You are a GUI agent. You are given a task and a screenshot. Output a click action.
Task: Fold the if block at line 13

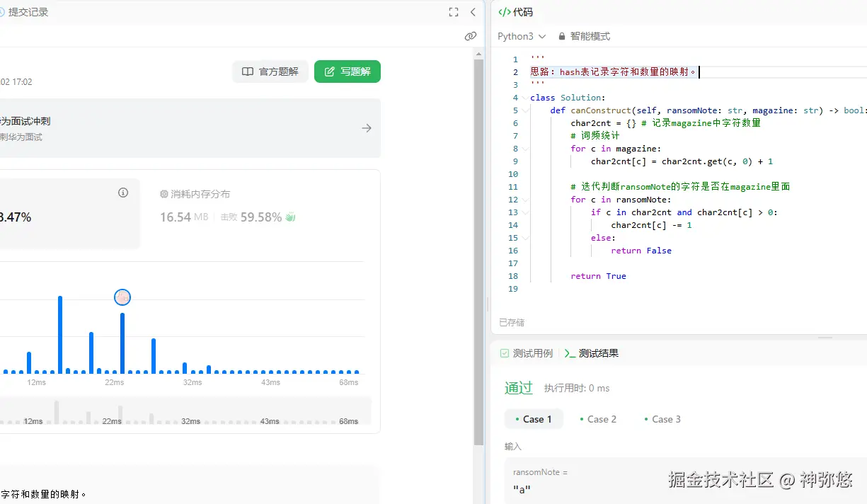coord(525,212)
